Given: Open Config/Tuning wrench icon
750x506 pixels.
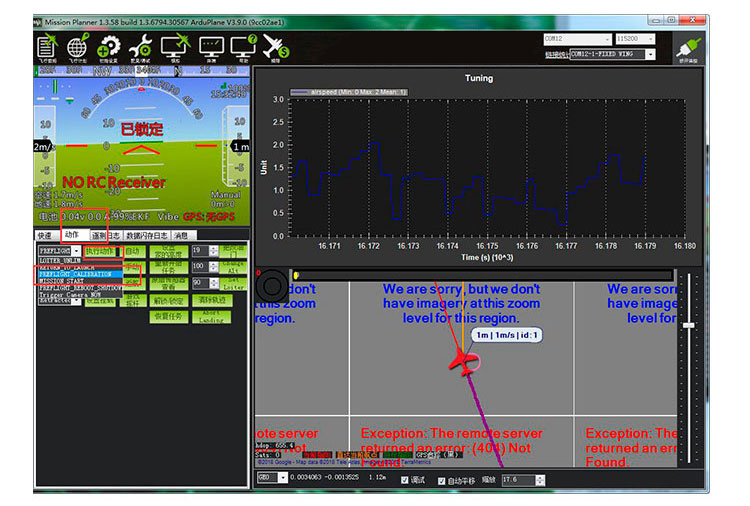Looking at the screenshot, I should (x=141, y=46).
